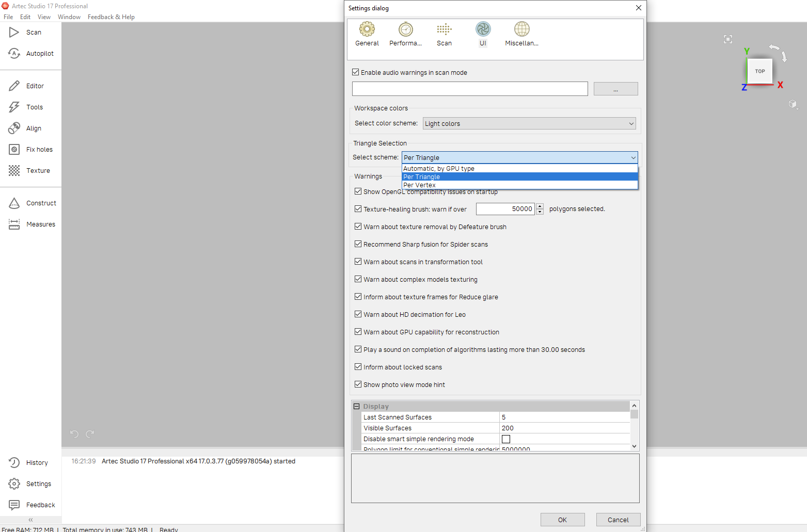This screenshot has height=532, width=807.
Task: Choose Automatic, by GPU type option
Action: tap(519, 168)
